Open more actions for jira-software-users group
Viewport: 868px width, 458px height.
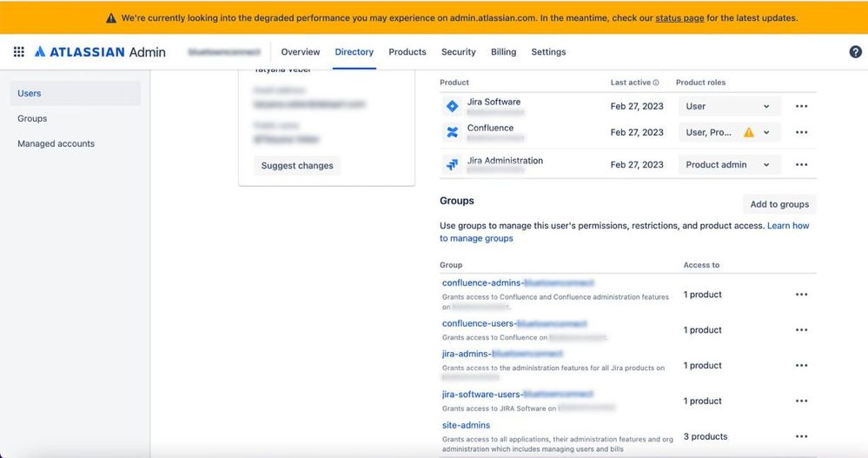801,401
